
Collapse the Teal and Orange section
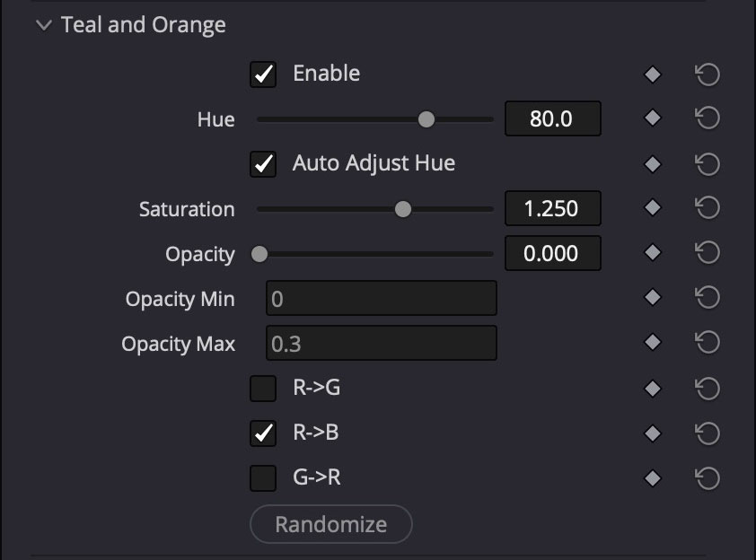coord(44,25)
